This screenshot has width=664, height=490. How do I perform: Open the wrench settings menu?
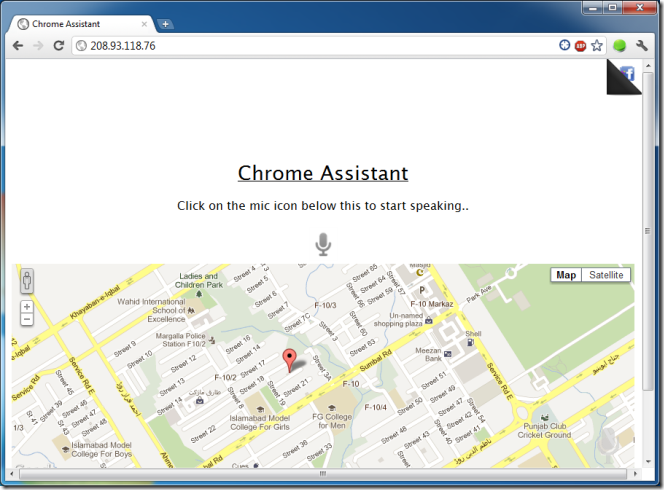[642, 45]
